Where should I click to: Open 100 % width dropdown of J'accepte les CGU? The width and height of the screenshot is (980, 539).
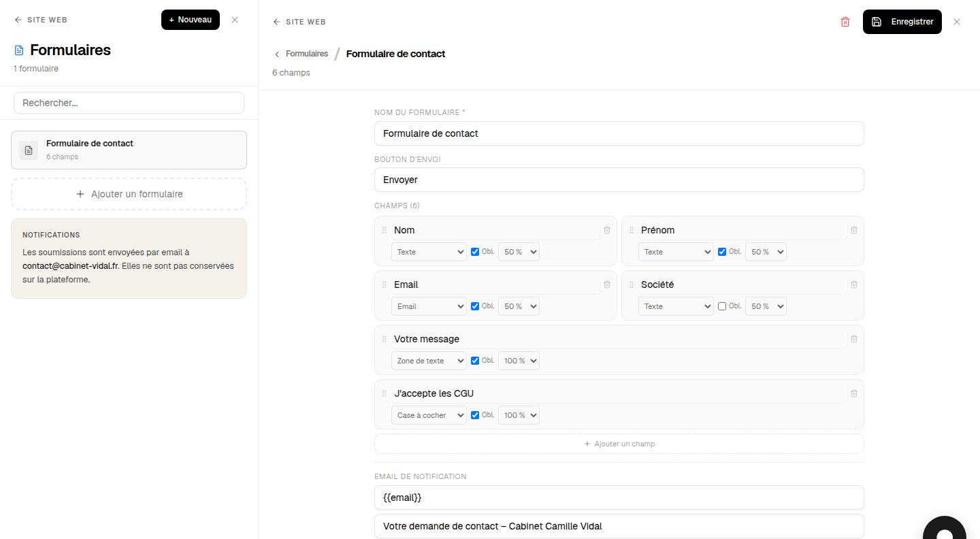[x=519, y=415]
